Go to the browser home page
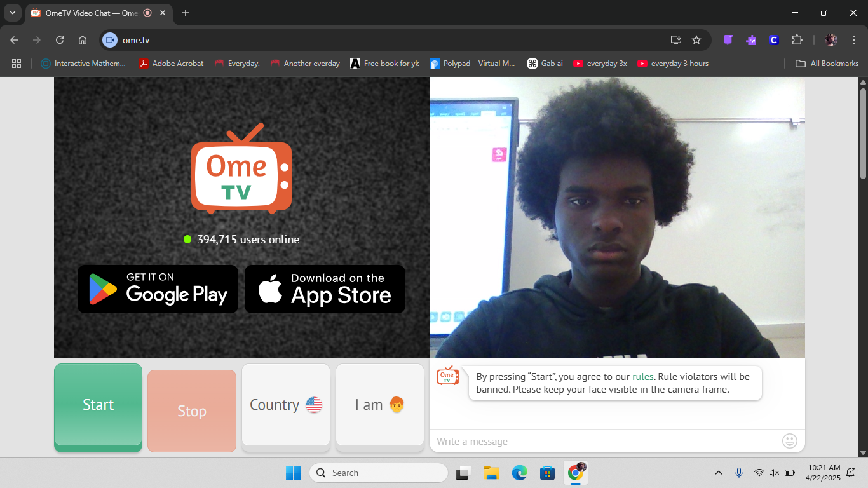The image size is (868, 488). pos(83,40)
